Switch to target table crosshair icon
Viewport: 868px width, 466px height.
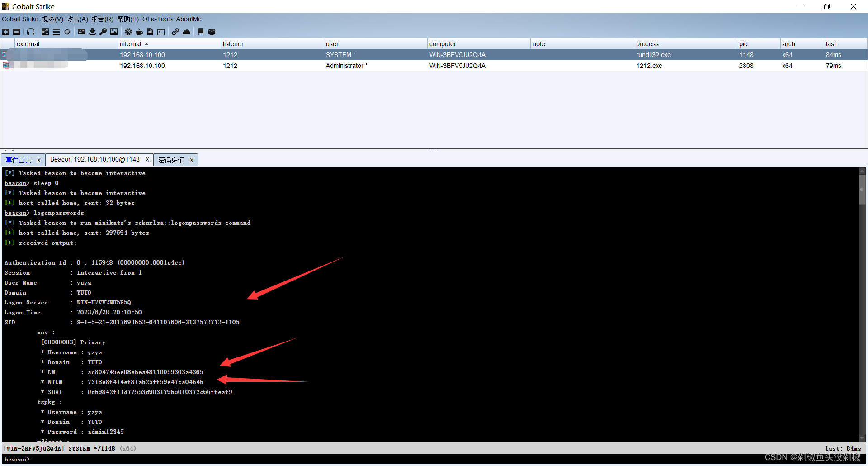pos(67,32)
